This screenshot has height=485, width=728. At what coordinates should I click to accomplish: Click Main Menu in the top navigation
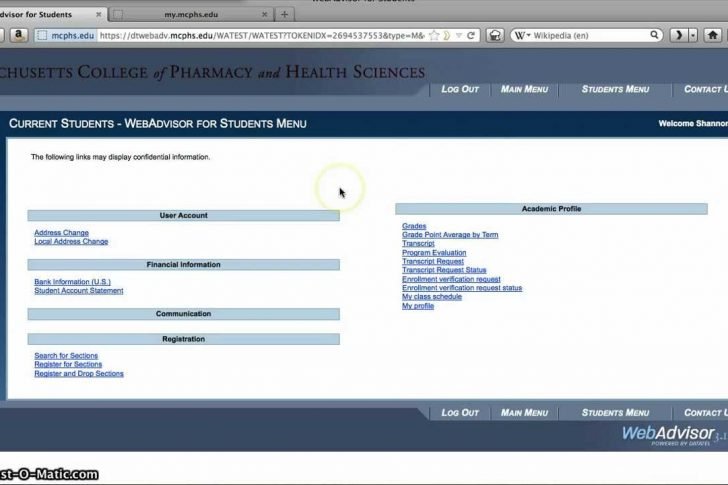click(524, 89)
